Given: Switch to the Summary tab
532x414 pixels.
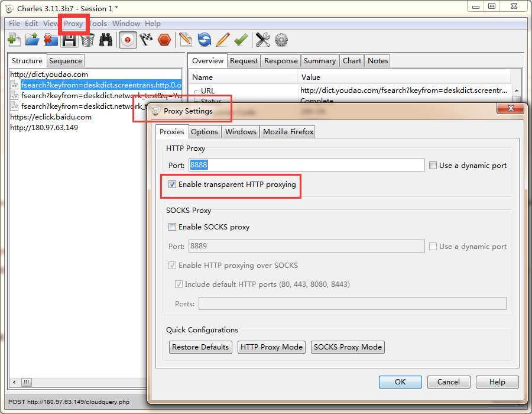Looking at the screenshot, I should pos(320,61).
